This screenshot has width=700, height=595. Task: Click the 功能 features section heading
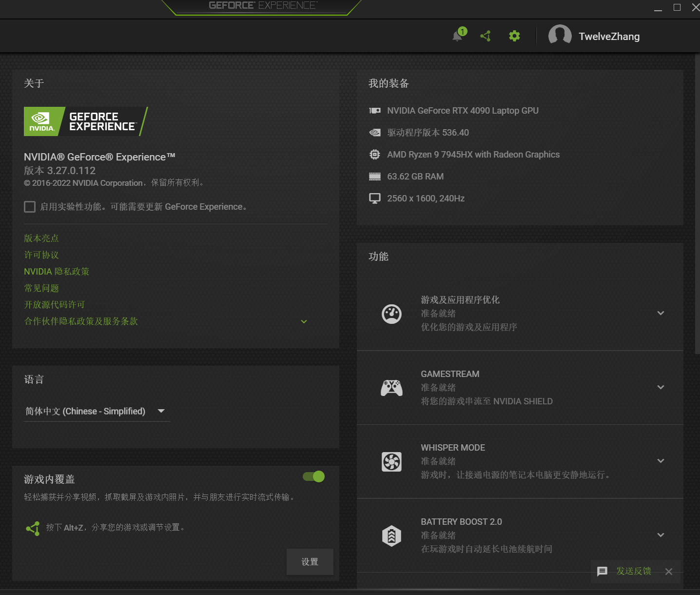tap(378, 257)
